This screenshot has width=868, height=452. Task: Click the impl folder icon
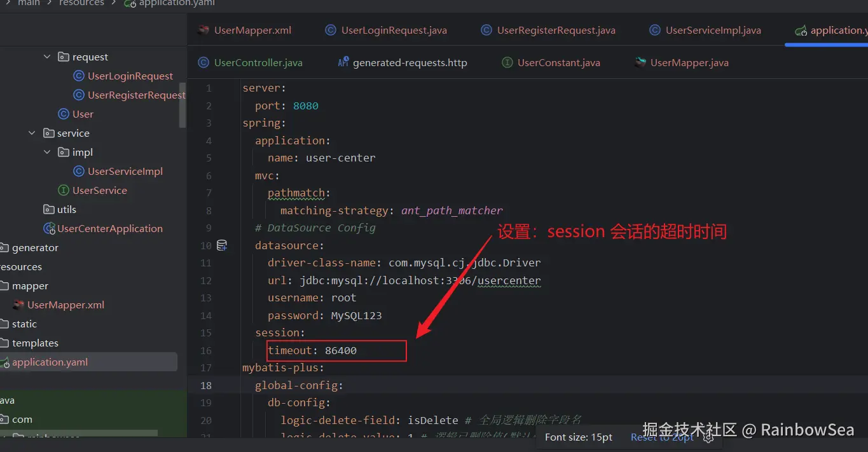[x=64, y=152]
